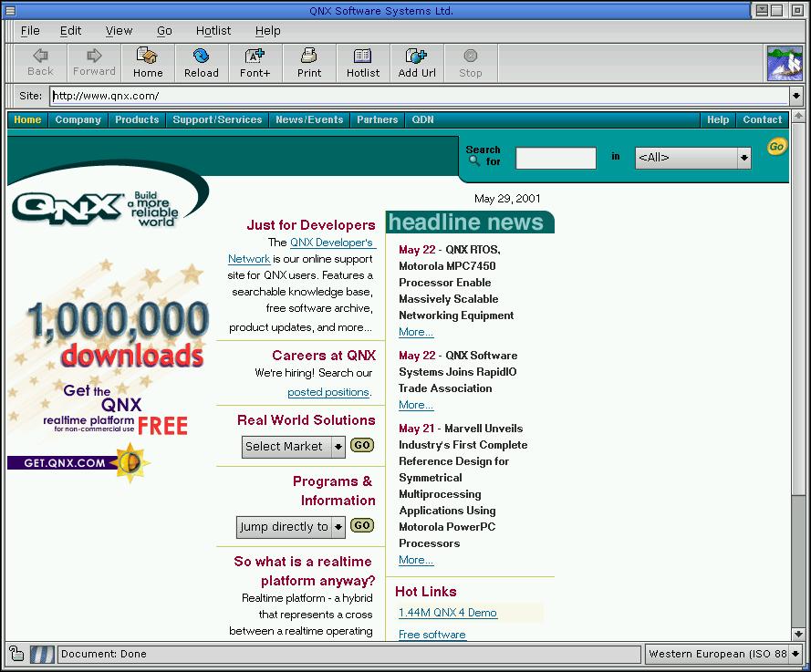
Task: Click the search magnifier icon
Action: (473, 160)
